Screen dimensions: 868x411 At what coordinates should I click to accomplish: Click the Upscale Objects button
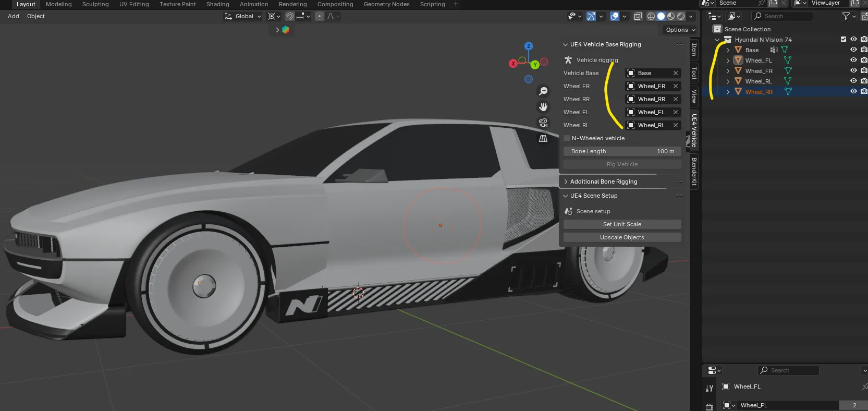[622, 237]
